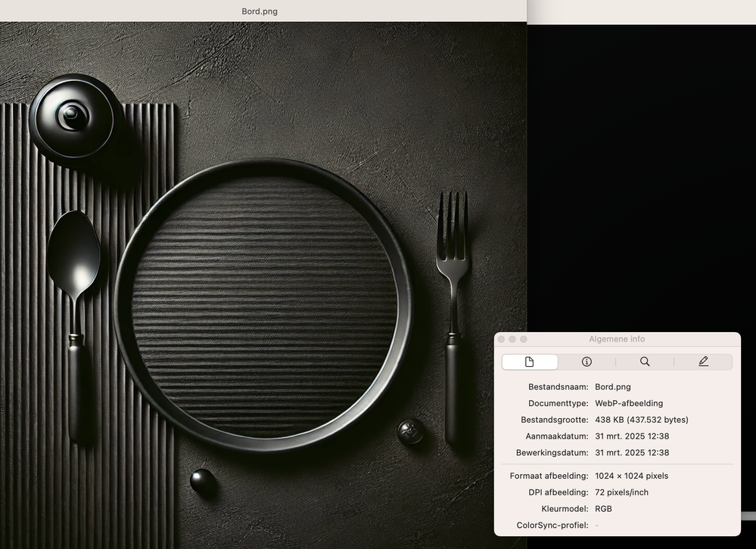Select the file name value Bord.png
756x549 pixels.
[x=613, y=386]
